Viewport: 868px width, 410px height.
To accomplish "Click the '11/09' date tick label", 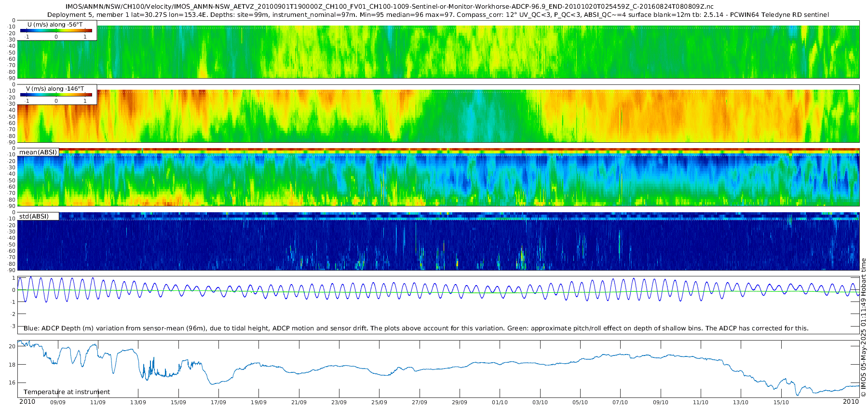I will tap(98, 402).
